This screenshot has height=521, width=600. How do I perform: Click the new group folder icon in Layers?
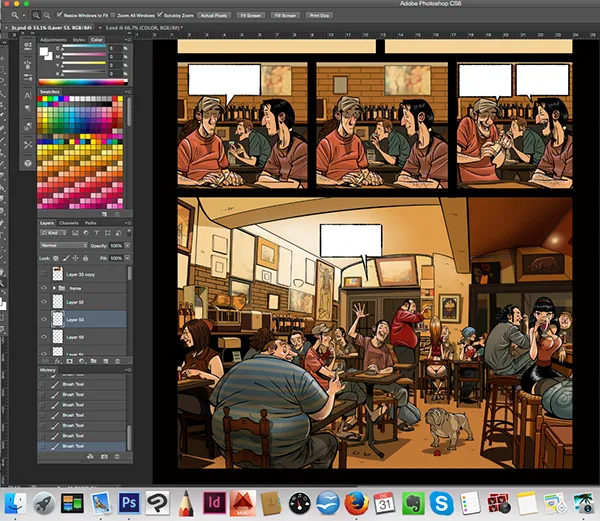pos(93,361)
